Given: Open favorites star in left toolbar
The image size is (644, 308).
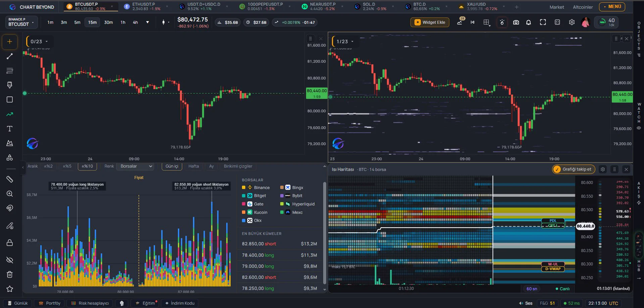Looking at the screenshot, I should tap(10, 289).
